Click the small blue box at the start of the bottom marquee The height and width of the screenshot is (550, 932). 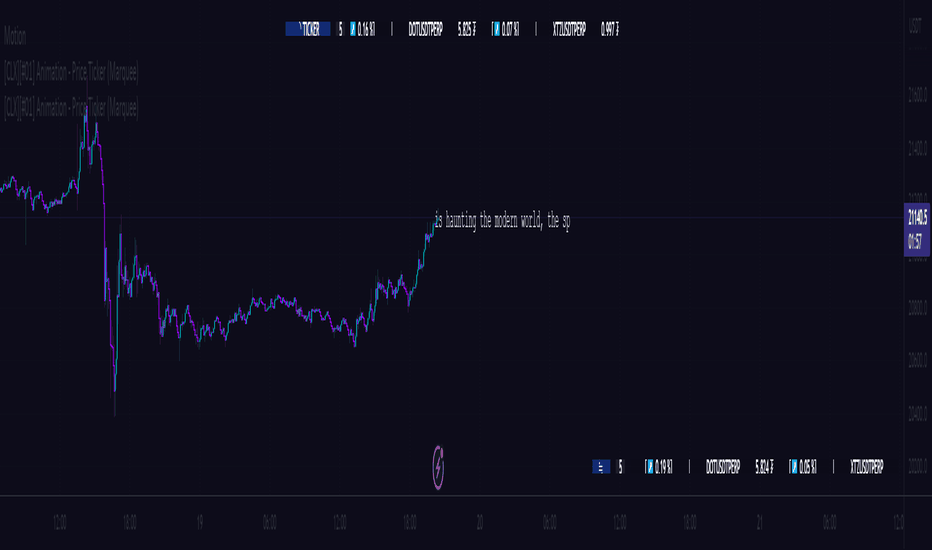601,467
